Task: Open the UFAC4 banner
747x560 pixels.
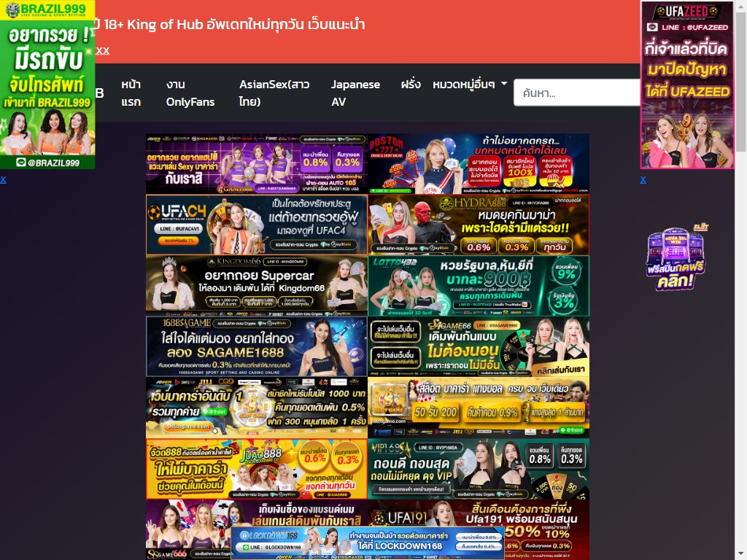Action: (x=256, y=225)
